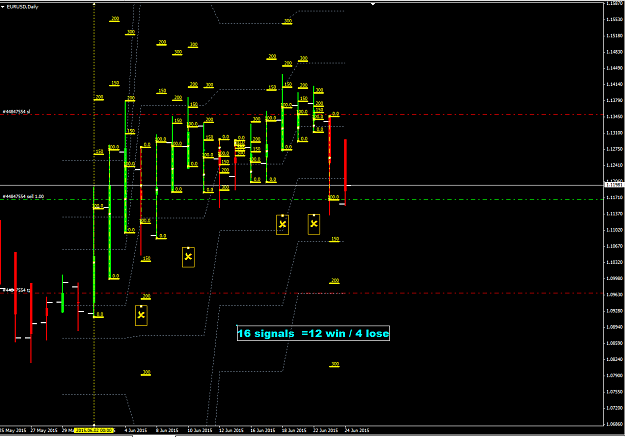625x437 pixels.
Task: Click the highlighted current price tag on price axis
Action: point(614,185)
